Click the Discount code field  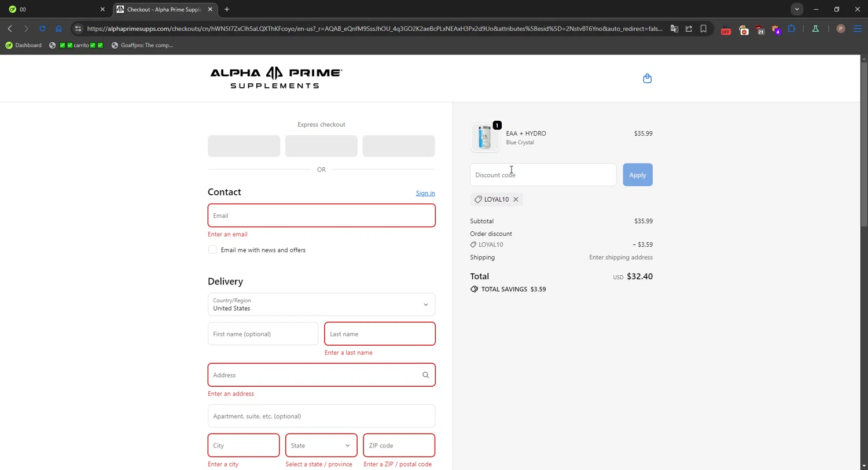pos(543,175)
